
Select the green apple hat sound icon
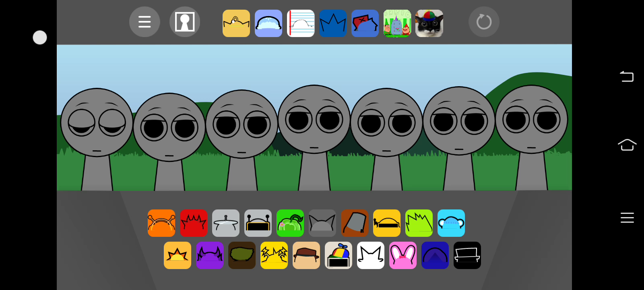(290, 223)
